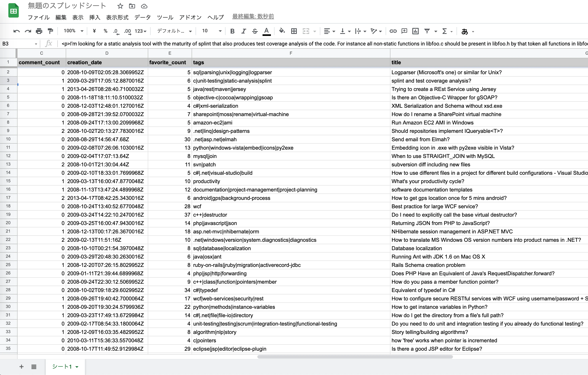This screenshot has width=588, height=375.
Task: Click the undo arrow icon
Action: coord(16,31)
